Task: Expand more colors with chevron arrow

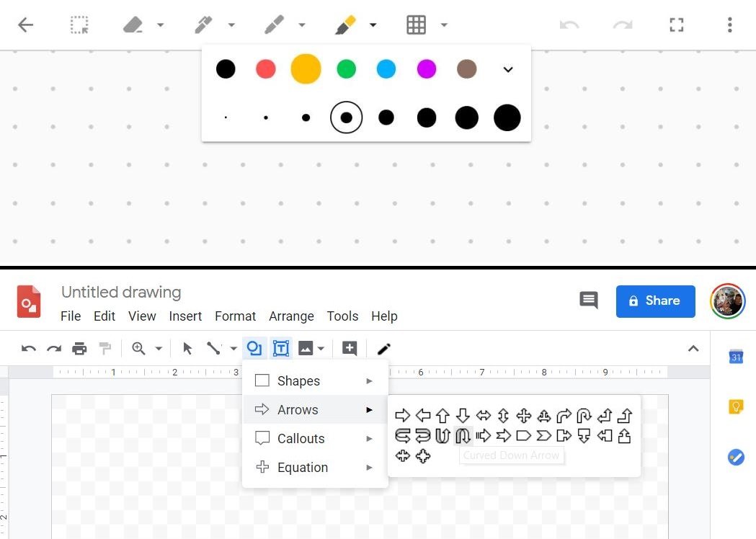Action: coord(508,69)
